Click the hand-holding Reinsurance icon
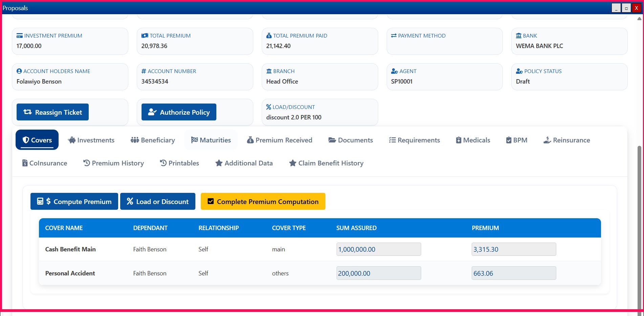Screen dimensions: 644x316 click(x=547, y=140)
